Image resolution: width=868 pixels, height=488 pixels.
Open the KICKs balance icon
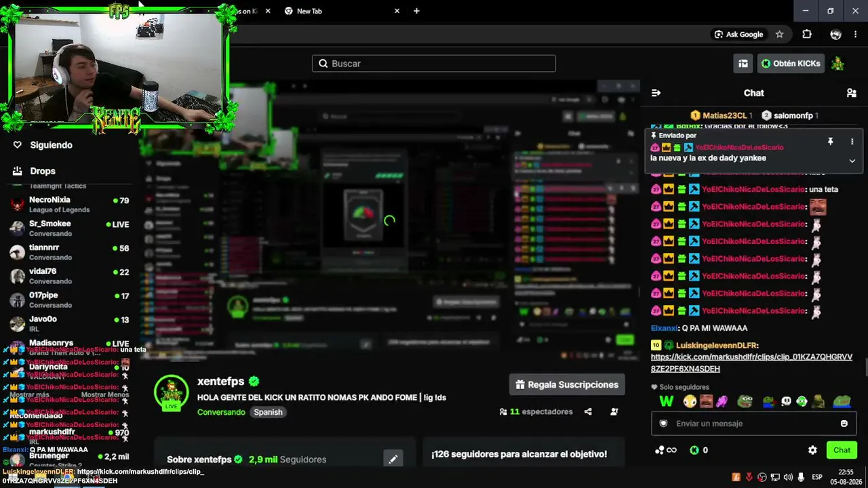(x=694, y=450)
